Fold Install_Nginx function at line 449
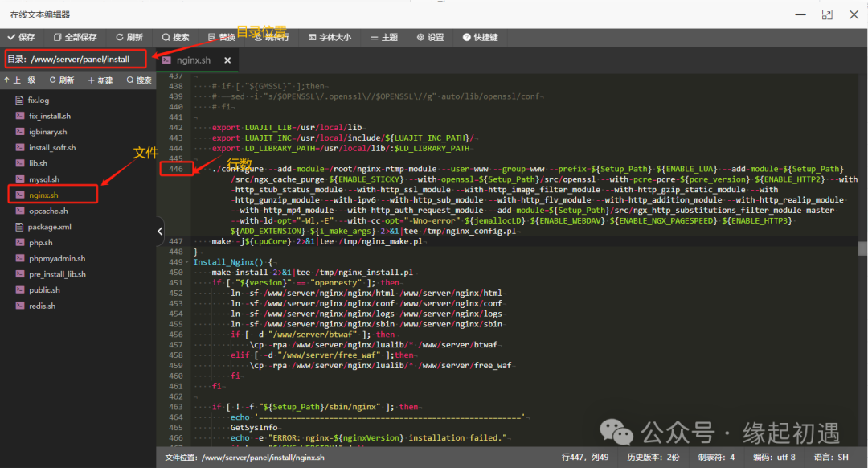 [187, 262]
